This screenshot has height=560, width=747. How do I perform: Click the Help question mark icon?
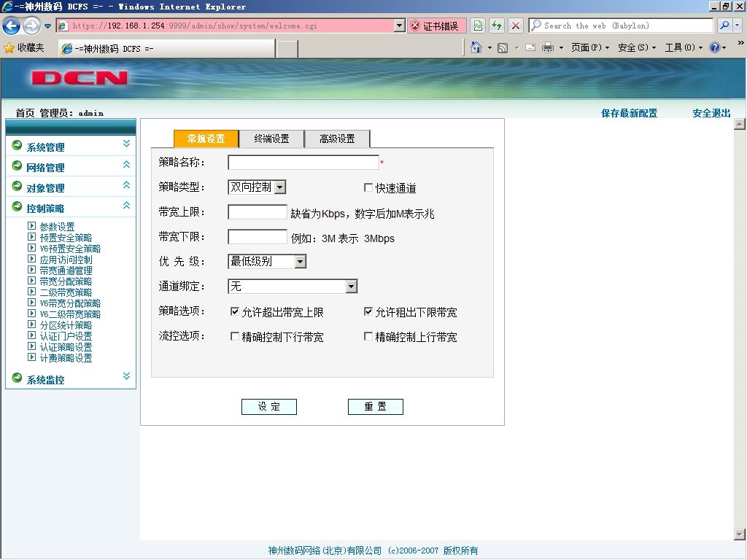pos(715,47)
